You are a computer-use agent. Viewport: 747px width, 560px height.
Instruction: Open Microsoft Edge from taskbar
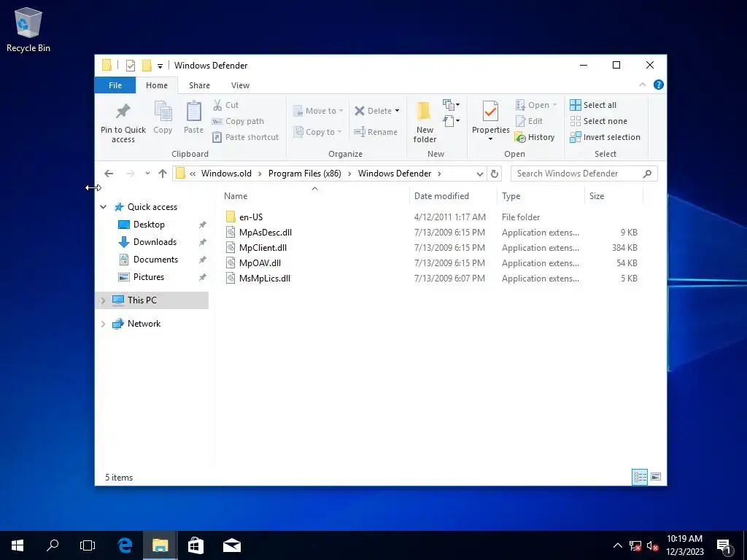125,545
